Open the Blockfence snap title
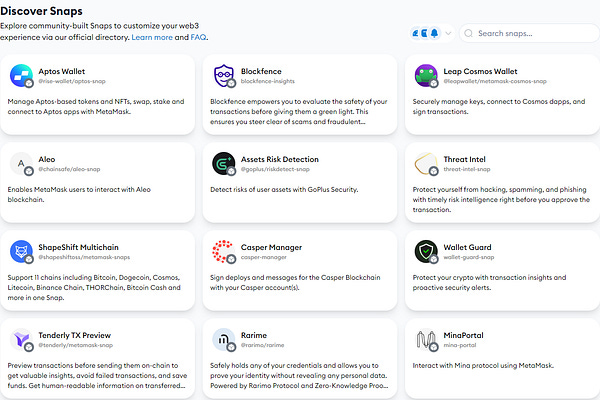 pyautogui.click(x=261, y=71)
